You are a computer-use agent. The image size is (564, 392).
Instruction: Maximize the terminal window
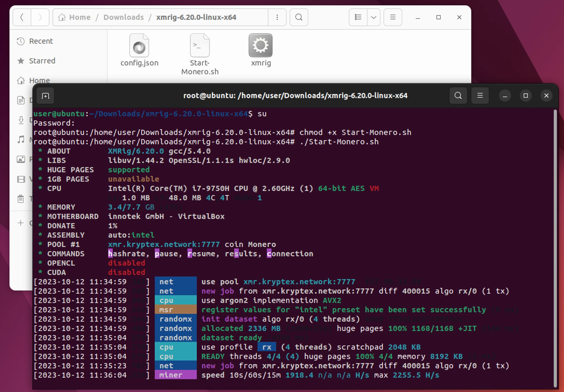pyautogui.click(x=525, y=96)
